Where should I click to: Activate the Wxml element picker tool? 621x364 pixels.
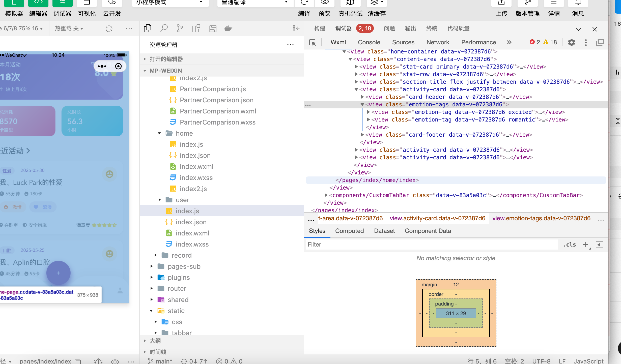click(313, 43)
